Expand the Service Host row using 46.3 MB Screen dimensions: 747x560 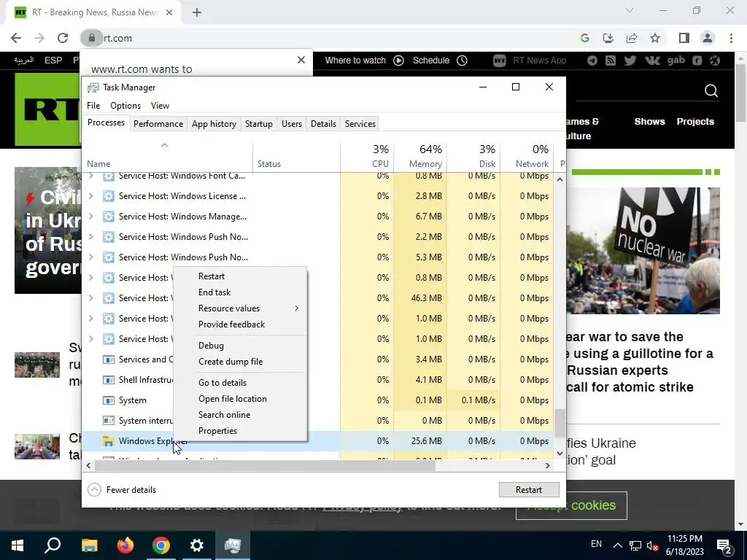tap(91, 298)
